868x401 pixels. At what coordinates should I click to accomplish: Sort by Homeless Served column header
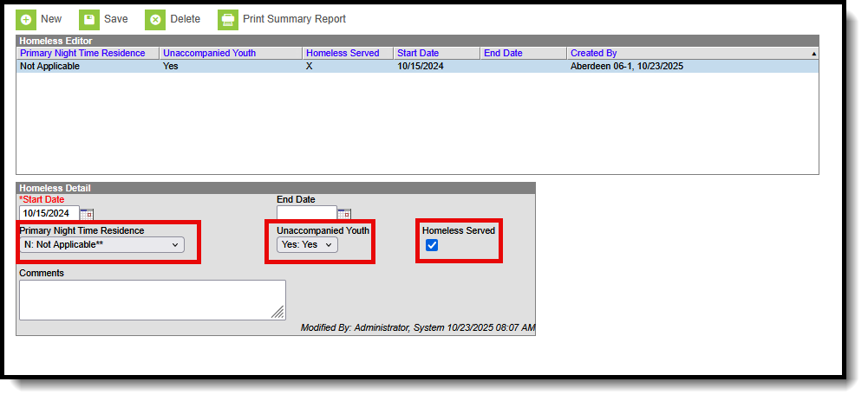click(x=343, y=53)
